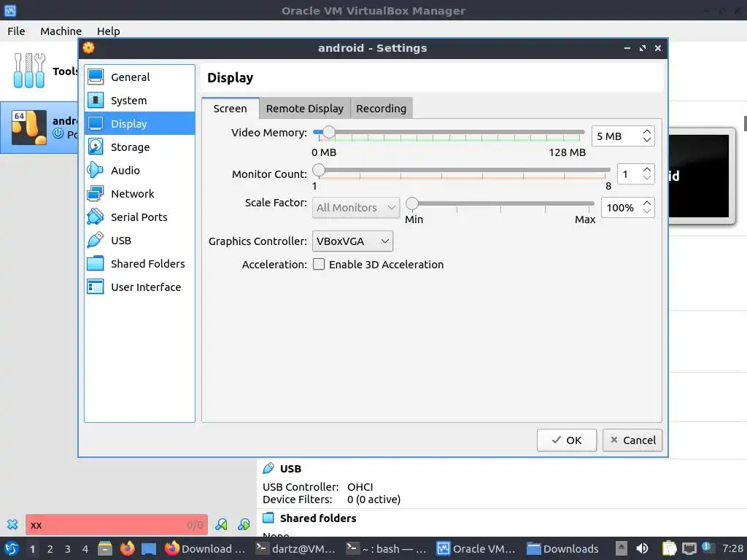Screen dimensions: 747x560
Task: Open the File menu
Action: tap(16, 31)
